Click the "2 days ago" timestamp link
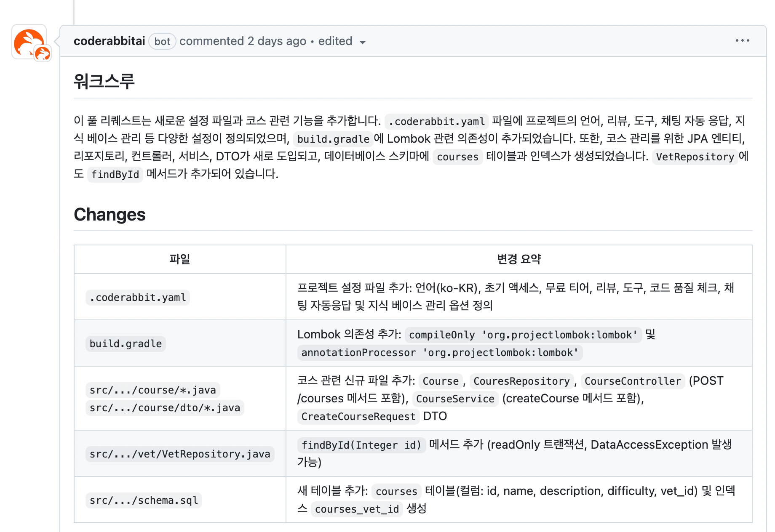Viewport: 775px width, 532px height. tap(277, 41)
